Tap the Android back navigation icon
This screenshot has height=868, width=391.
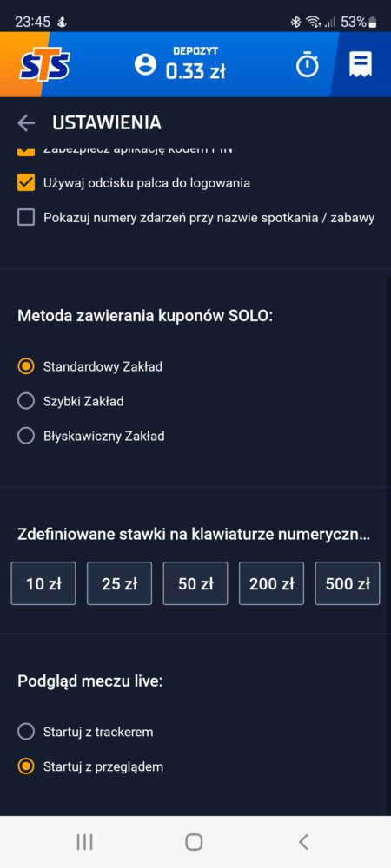tap(303, 842)
